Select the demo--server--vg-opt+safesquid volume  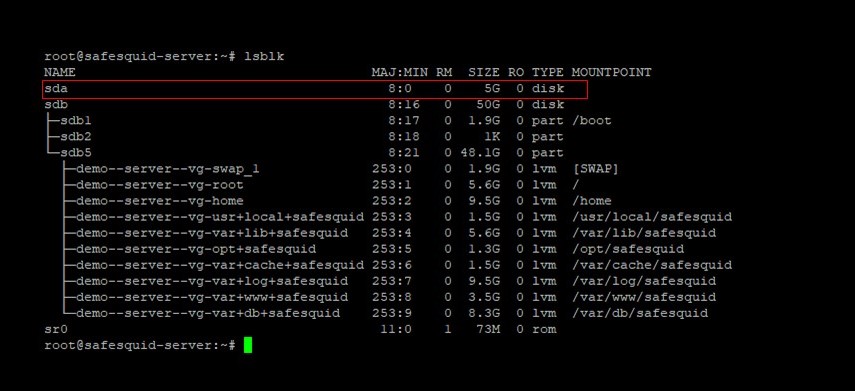[196, 249]
